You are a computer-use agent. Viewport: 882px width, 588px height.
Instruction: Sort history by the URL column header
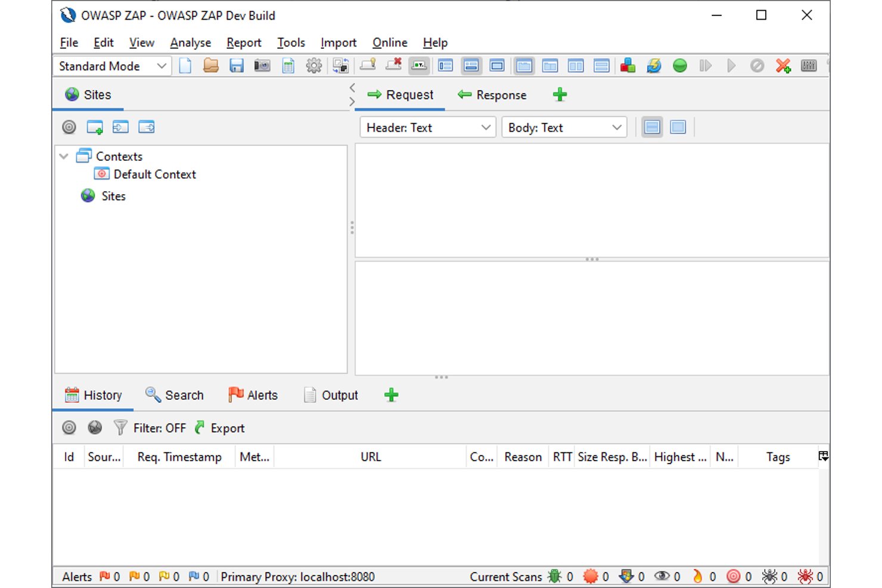click(x=370, y=457)
